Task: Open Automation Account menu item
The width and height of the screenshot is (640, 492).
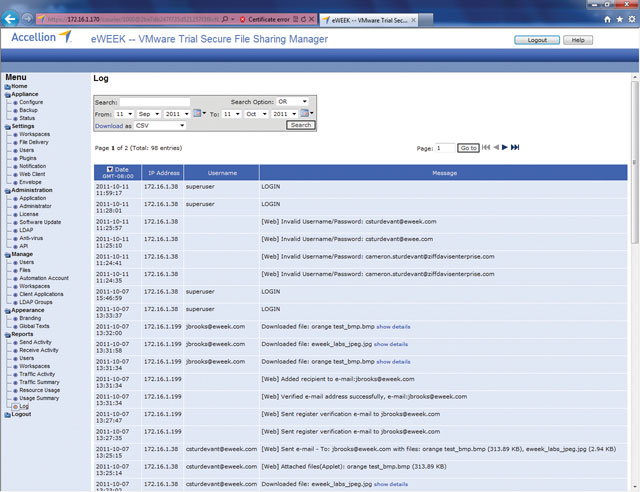Action: (x=44, y=278)
